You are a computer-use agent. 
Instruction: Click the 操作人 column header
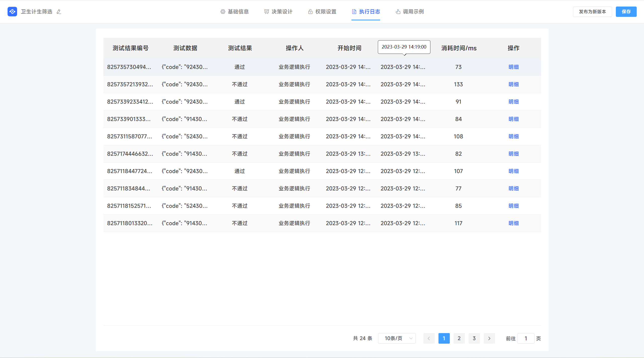[295, 48]
